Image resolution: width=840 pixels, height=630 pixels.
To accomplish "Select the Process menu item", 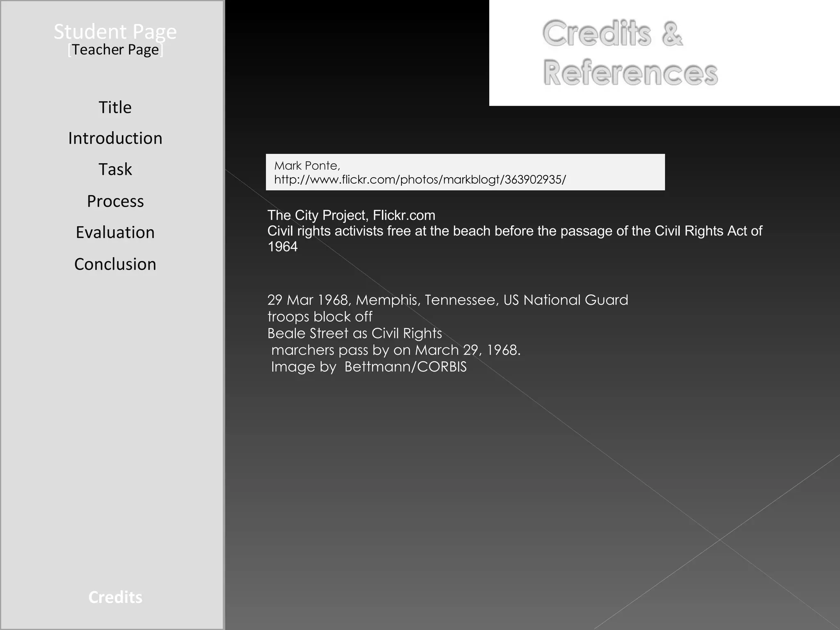I will 115,201.
